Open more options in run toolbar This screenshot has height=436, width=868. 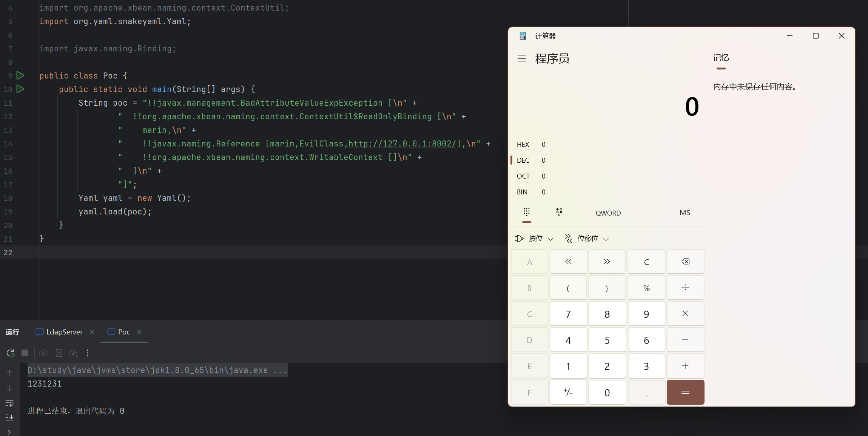(x=88, y=353)
